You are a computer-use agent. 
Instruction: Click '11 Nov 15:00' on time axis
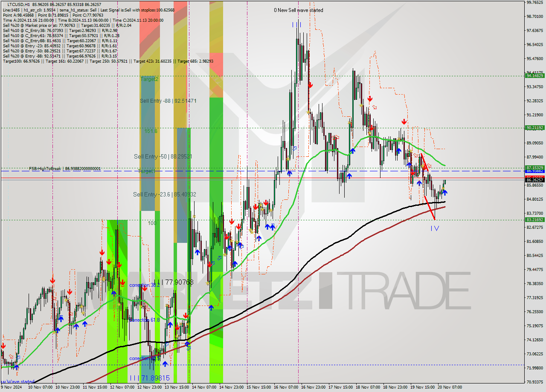click(95, 387)
